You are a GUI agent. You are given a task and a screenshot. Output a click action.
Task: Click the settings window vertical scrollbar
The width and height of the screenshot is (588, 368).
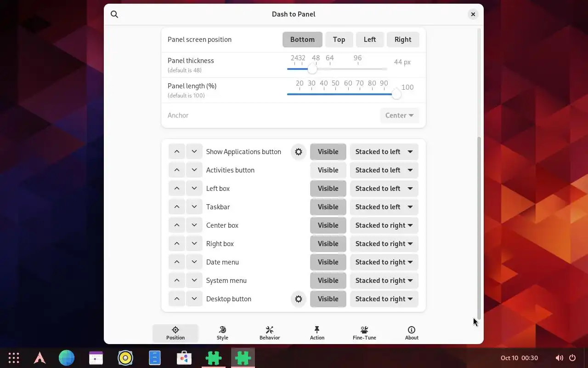coord(479,228)
